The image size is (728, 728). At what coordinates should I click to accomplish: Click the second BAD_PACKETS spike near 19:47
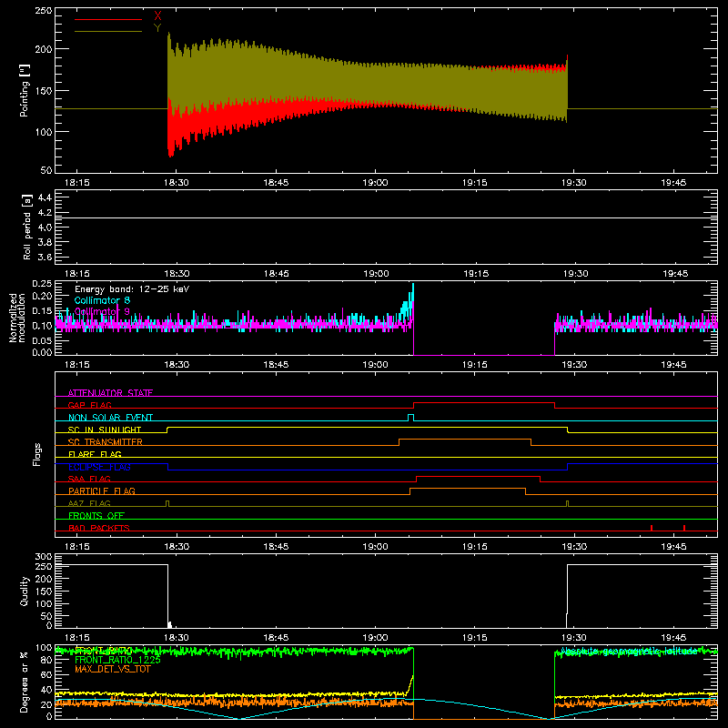(684, 528)
